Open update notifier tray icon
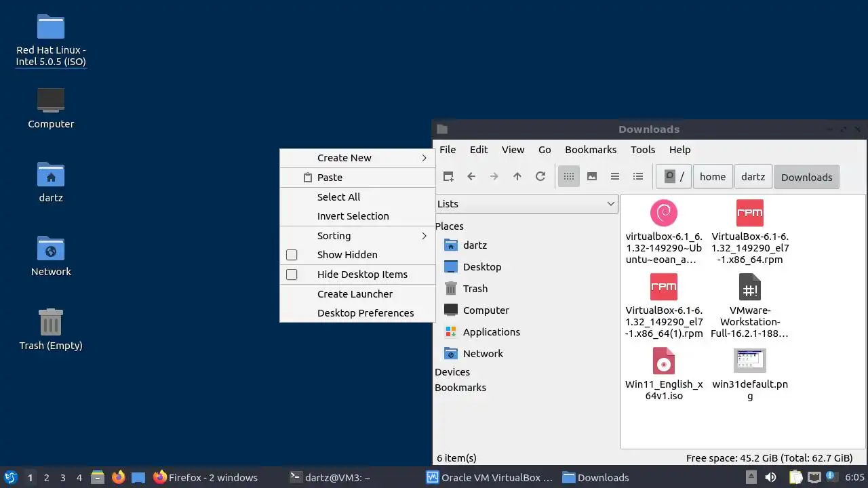 click(831, 477)
